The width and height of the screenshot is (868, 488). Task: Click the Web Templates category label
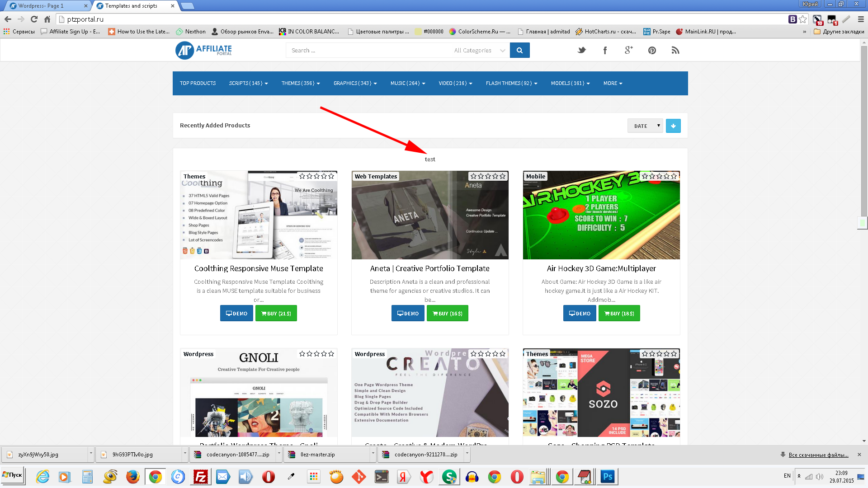(376, 176)
